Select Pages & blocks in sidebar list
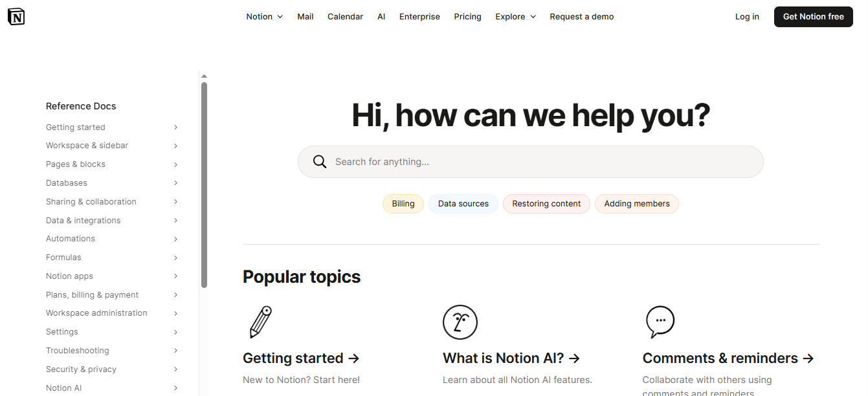 click(x=76, y=164)
